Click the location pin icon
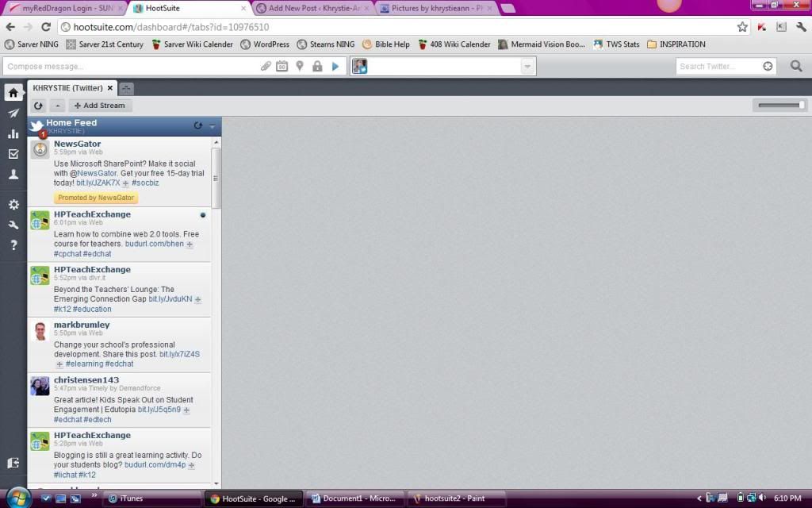The height and width of the screenshot is (508, 812). tap(299, 67)
